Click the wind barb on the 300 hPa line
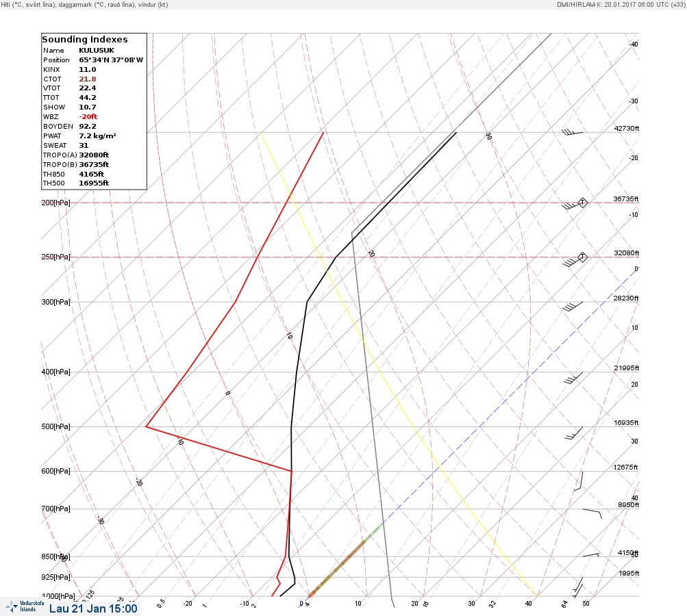Screen dimensions: 687x616 573,306
